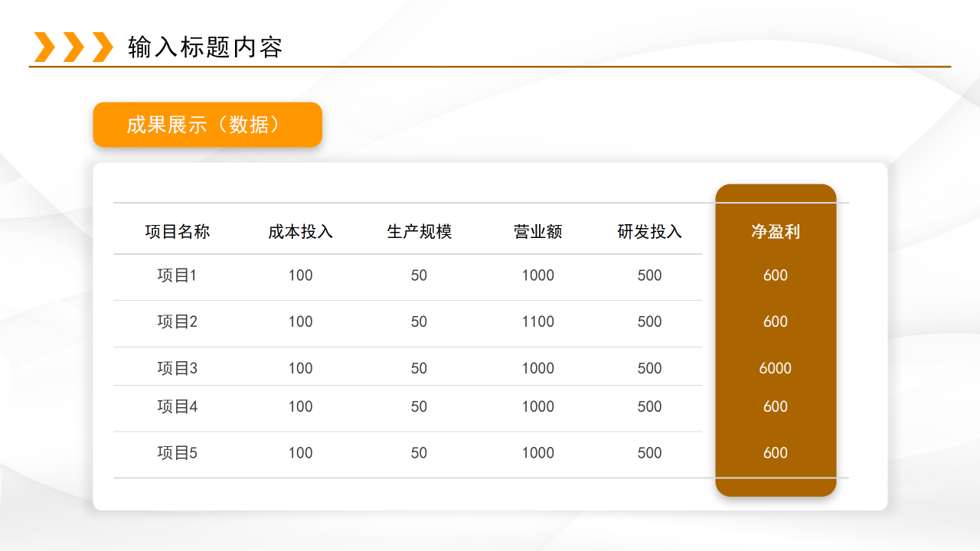This screenshot has height=551, width=980.
Task: Select the brown 净盈利 highlighted column block
Action: (x=776, y=341)
